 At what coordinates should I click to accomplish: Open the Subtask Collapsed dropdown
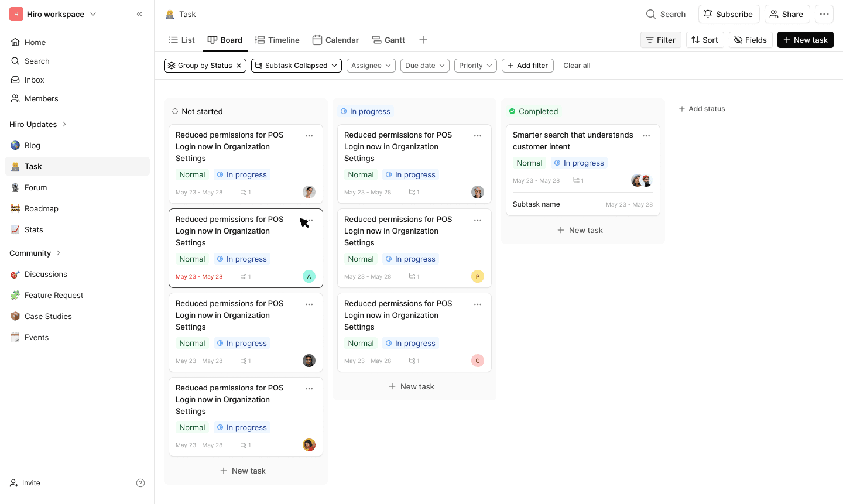296,66
